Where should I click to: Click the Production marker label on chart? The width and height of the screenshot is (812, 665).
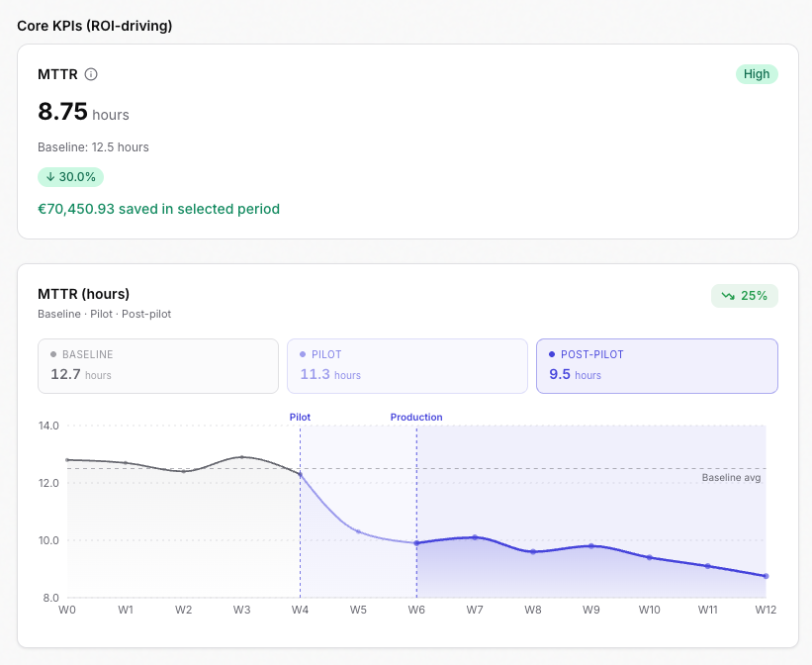[416, 417]
